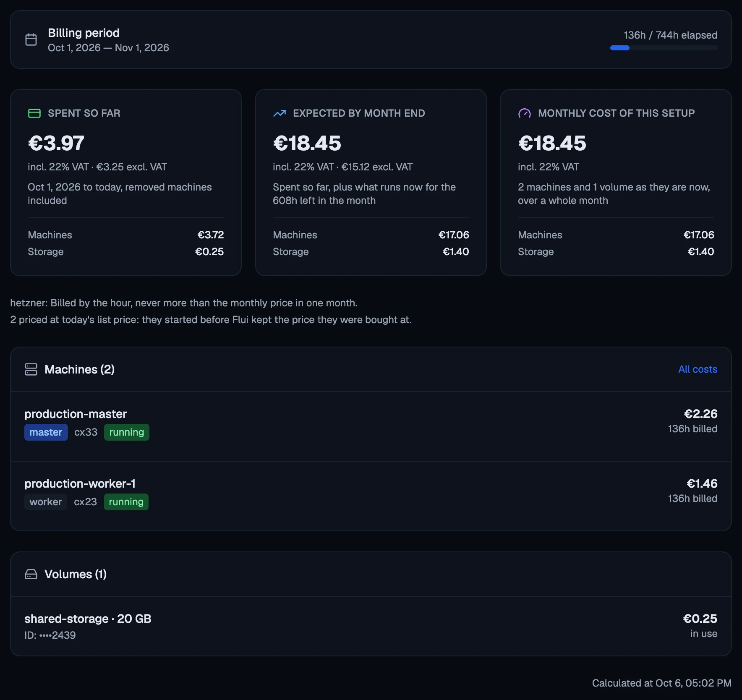
Task: Click the in use label of the volume
Action: tap(703, 634)
